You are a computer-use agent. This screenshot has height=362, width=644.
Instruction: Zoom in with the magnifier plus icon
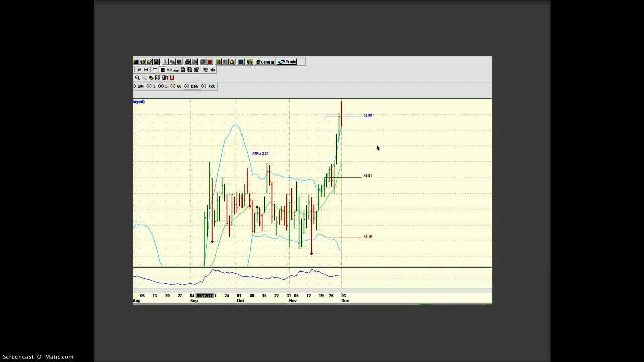click(137, 78)
